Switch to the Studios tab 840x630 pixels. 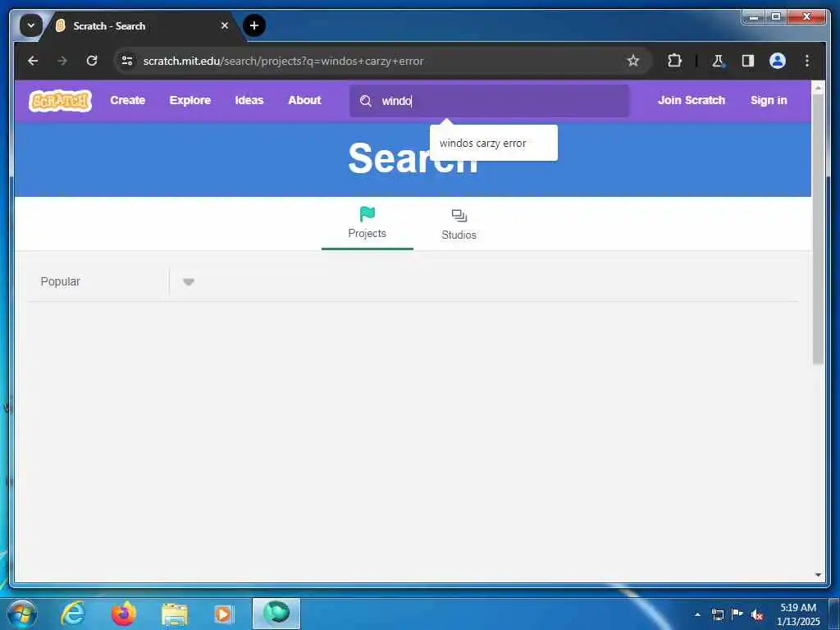click(459, 225)
